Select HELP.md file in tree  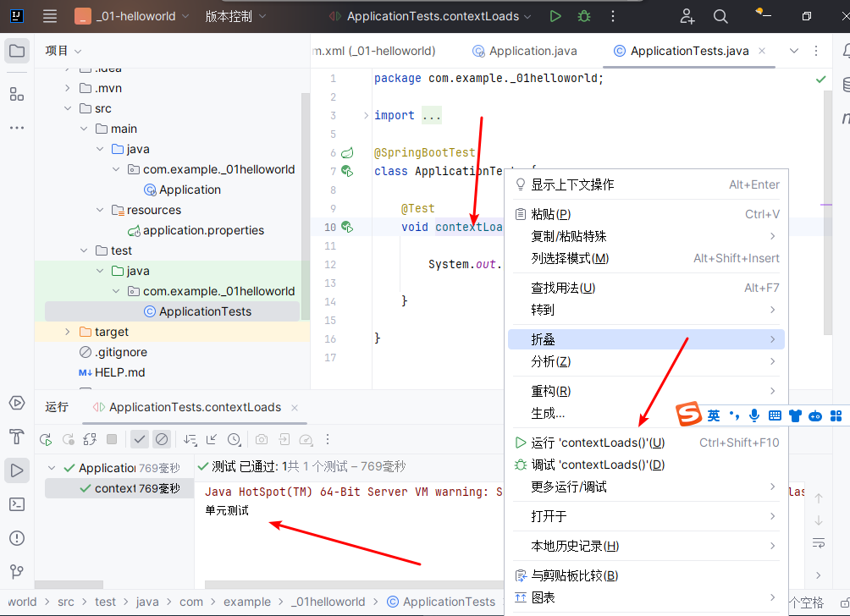112,372
